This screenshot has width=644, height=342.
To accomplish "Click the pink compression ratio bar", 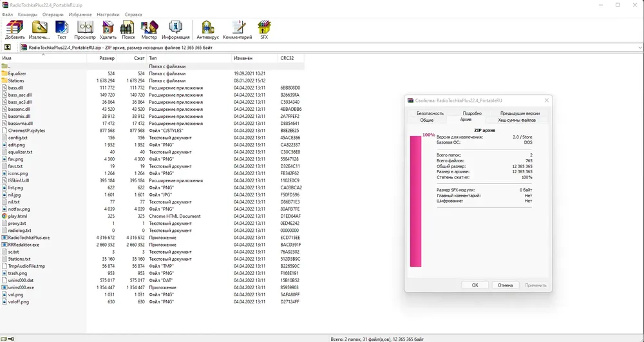I will [415, 201].
